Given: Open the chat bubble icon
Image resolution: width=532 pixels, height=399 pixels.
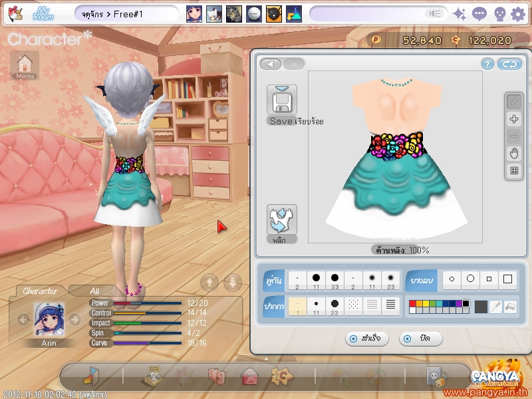Looking at the screenshot, I should coord(479,14).
